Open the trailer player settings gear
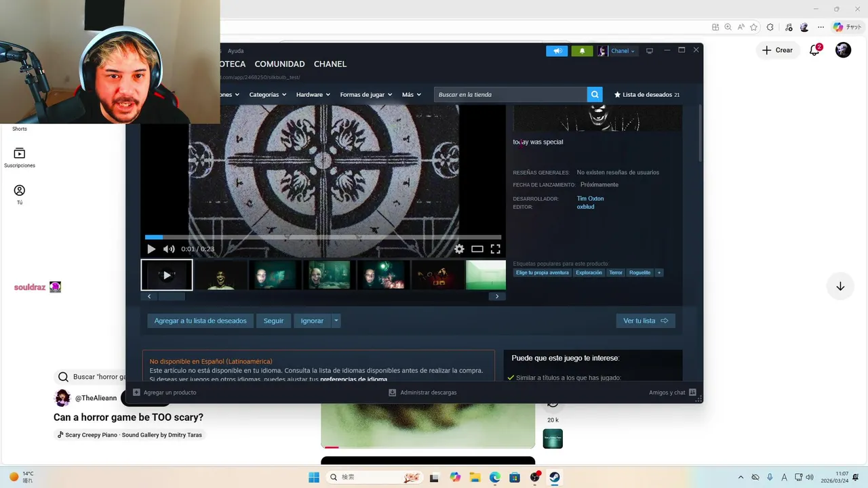Viewport: 868px width, 488px height. 459,249
